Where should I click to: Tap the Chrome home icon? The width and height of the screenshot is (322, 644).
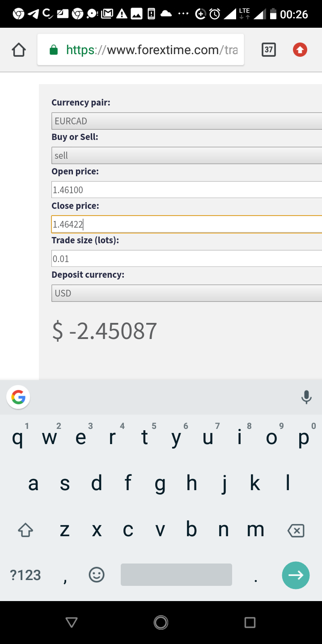pyautogui.click(x=19, y=50)
